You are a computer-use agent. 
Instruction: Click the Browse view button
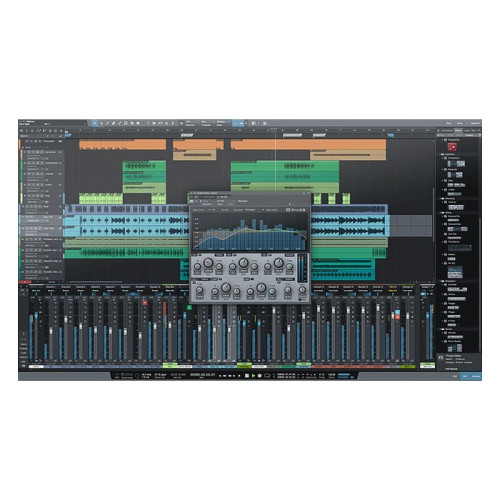pos(476,376)
